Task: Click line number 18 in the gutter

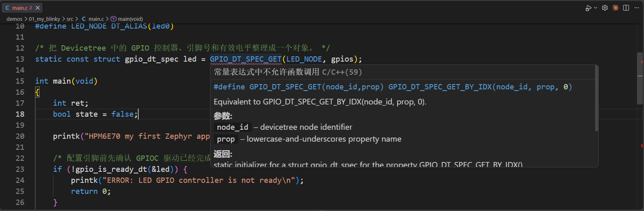Action: (x=20, y=114)
